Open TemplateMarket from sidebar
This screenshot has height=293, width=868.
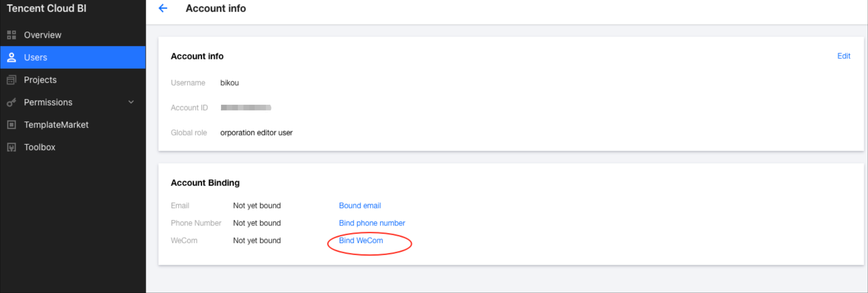pyautogui.click(x=56, y=125)
